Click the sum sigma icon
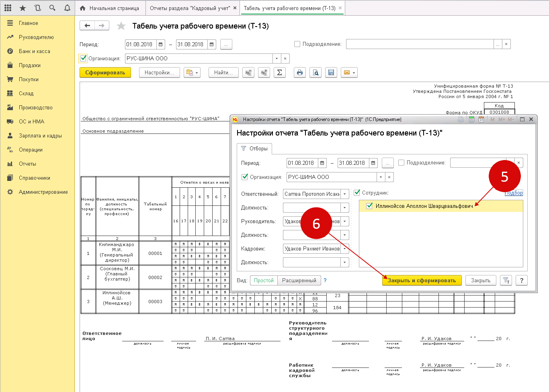Viewport: 549px width, 392px height. click(279, 73)
